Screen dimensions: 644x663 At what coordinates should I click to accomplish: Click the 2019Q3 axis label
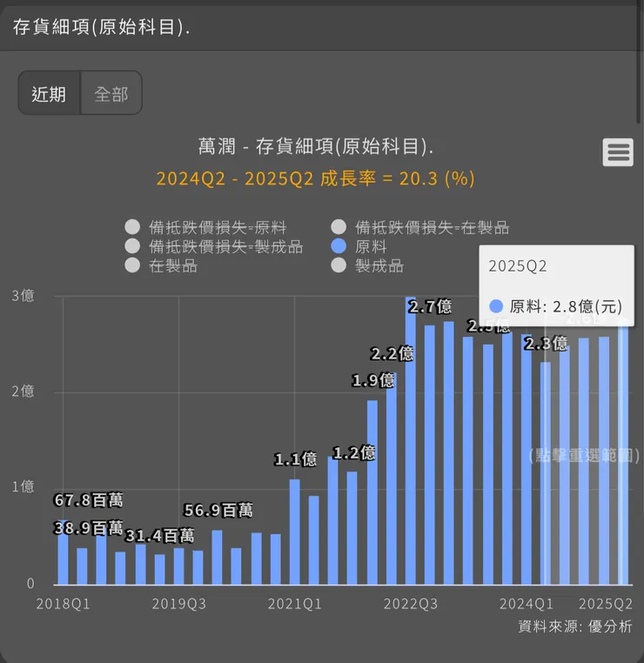[179, 604]
